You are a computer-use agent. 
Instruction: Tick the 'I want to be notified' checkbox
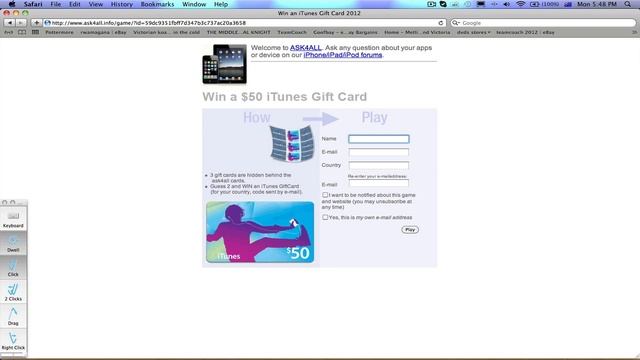click(325, 195)
